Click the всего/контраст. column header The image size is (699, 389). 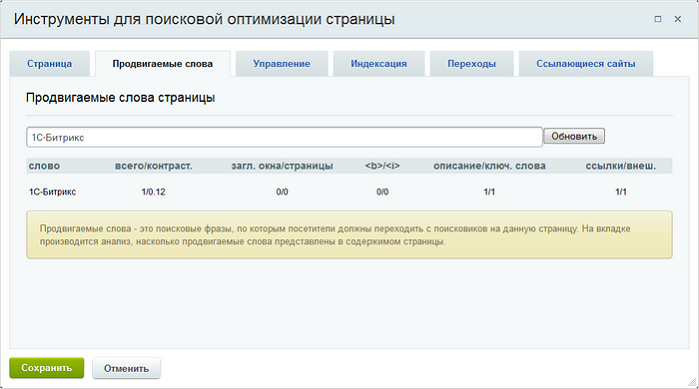[x=153, y=166]
